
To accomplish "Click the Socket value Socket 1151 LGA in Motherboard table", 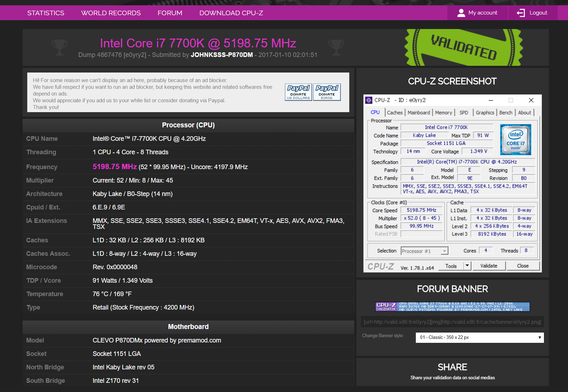I will [117, 354].
